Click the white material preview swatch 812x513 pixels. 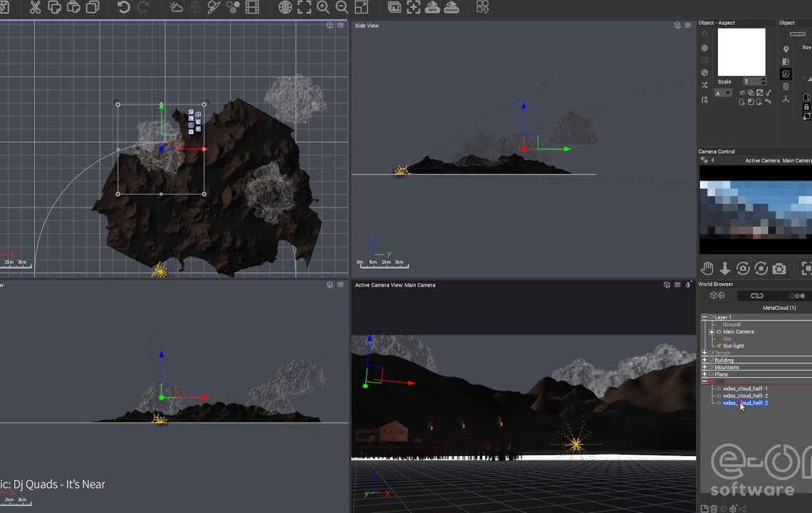[741, 52]
